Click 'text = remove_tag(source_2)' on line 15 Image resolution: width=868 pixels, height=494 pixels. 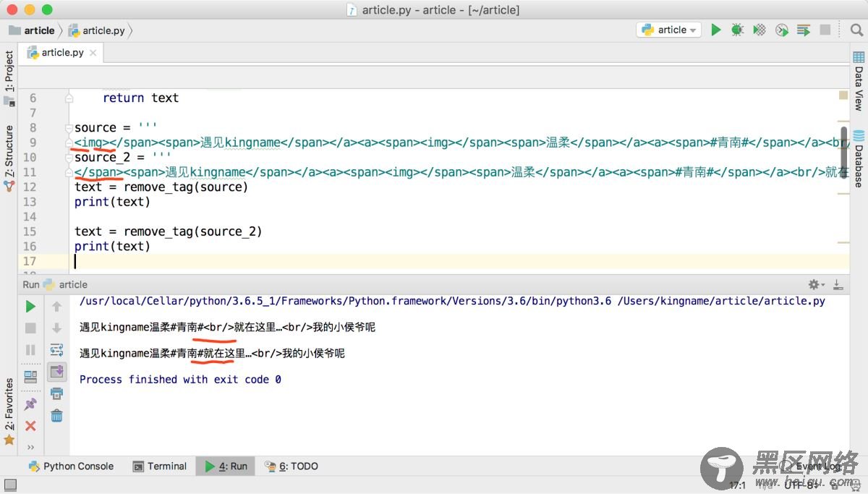pos(168,231)
